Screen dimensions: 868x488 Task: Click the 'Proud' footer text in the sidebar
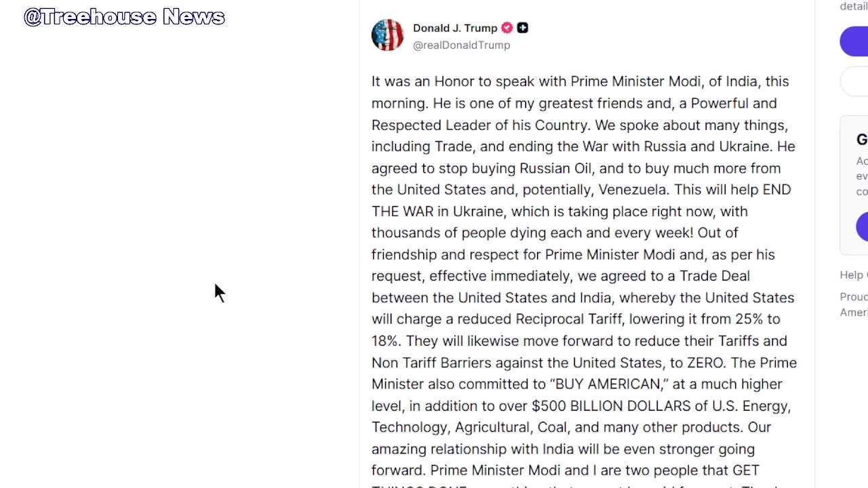pyautogui.click(x=854, y=297)
